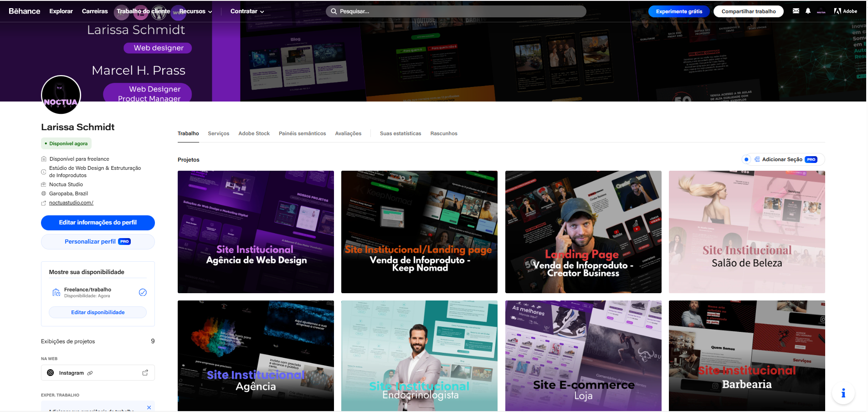Open the Salão de Beleza project thumbnail
The height and width of the screenshot is (412, 868).
(x=746, y=232)
